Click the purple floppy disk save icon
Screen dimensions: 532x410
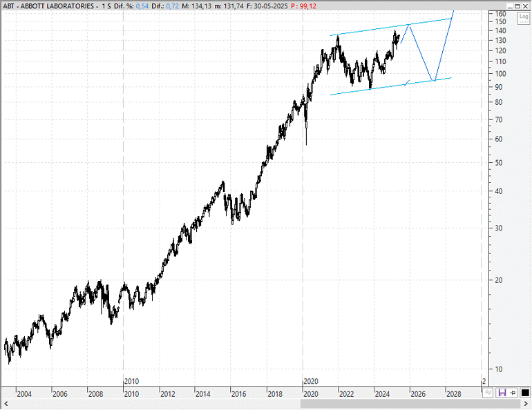point(502,393)
